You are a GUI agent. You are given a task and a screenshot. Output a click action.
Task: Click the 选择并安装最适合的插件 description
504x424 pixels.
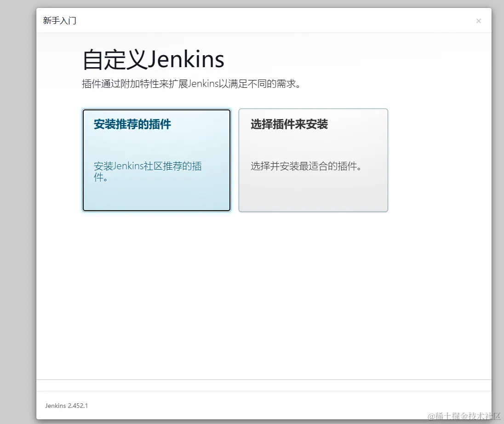306,166
